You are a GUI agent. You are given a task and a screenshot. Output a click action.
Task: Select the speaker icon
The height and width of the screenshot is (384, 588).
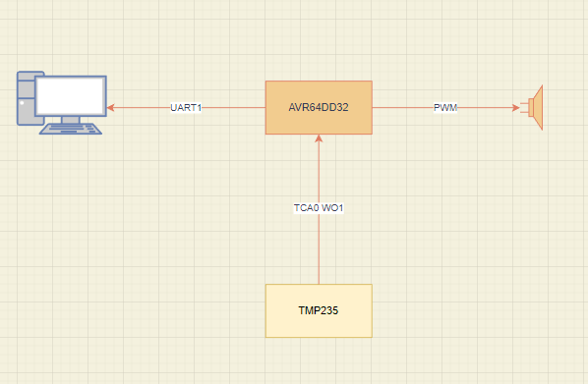click(532, 107)
